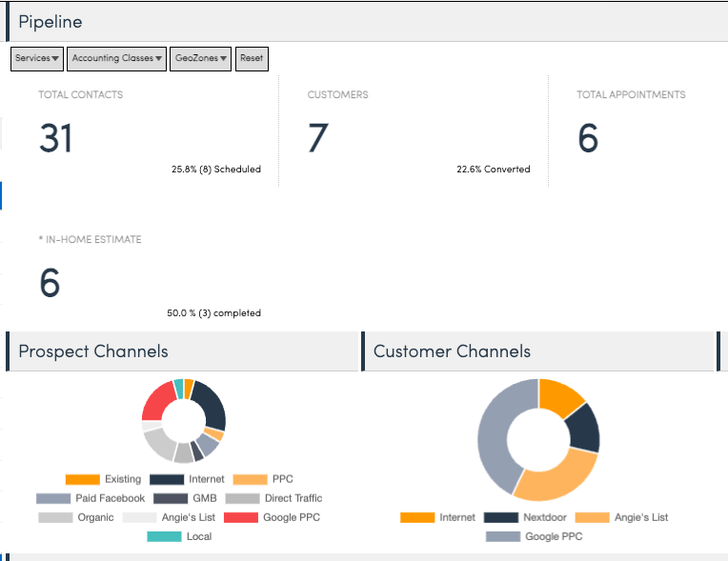Toggle PPC legend swatch in Prospect Channels
The height and width of the screenshot is (561, 728).
251,479
